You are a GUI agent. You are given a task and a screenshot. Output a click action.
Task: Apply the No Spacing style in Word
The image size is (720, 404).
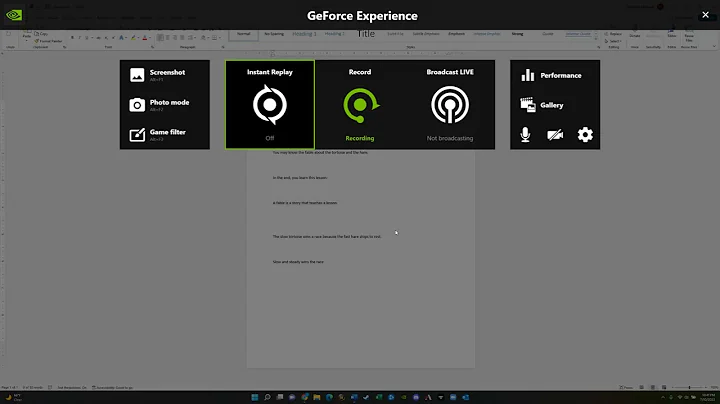274,34
